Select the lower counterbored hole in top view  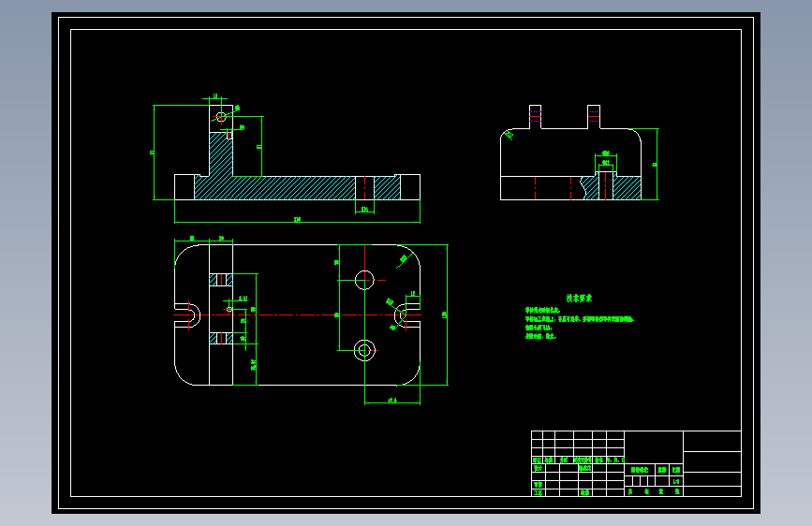(x=364, y=350)
